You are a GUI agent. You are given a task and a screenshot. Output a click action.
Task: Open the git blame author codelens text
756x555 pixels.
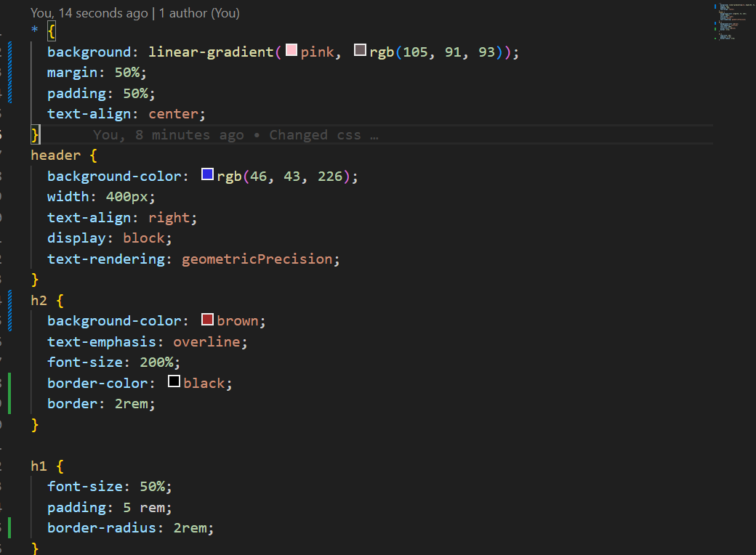click(x=135, y=13)
